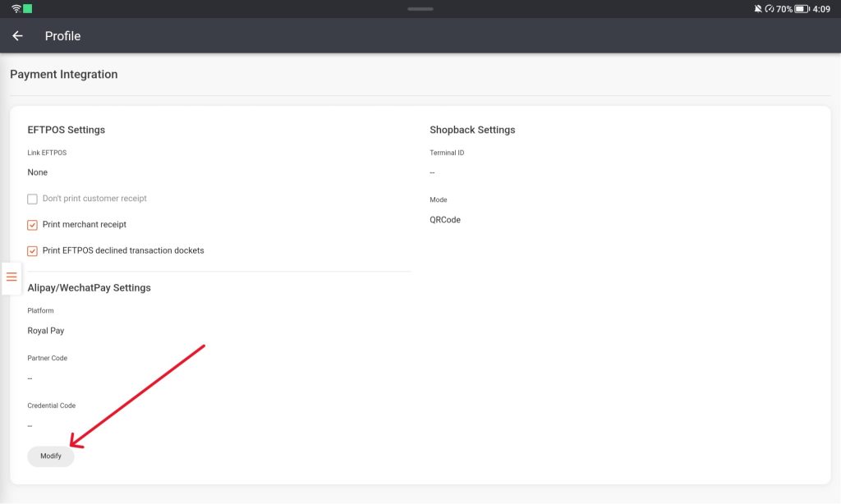841x504 pixels.
Task: Tap the green square status icon
Action: [27, 8]
